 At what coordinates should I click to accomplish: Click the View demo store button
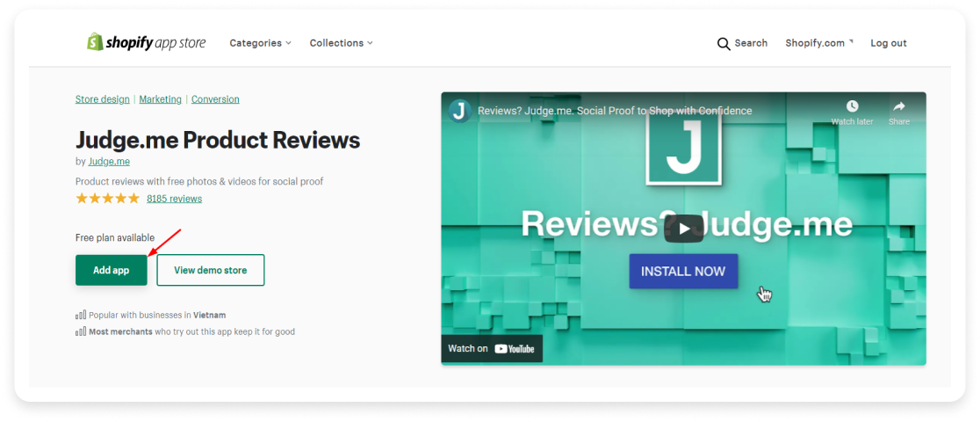(x=211, y=270)
